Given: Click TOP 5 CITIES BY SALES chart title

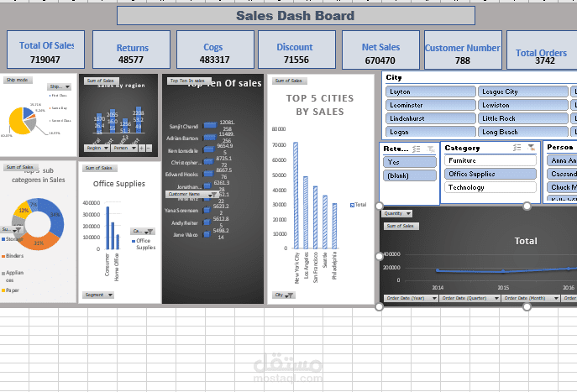Looking at the screenshot, I should 320,105.
